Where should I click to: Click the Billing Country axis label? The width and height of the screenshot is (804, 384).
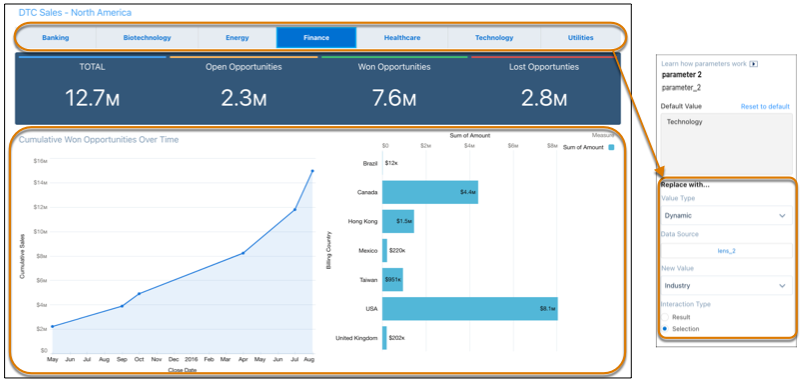328,251
